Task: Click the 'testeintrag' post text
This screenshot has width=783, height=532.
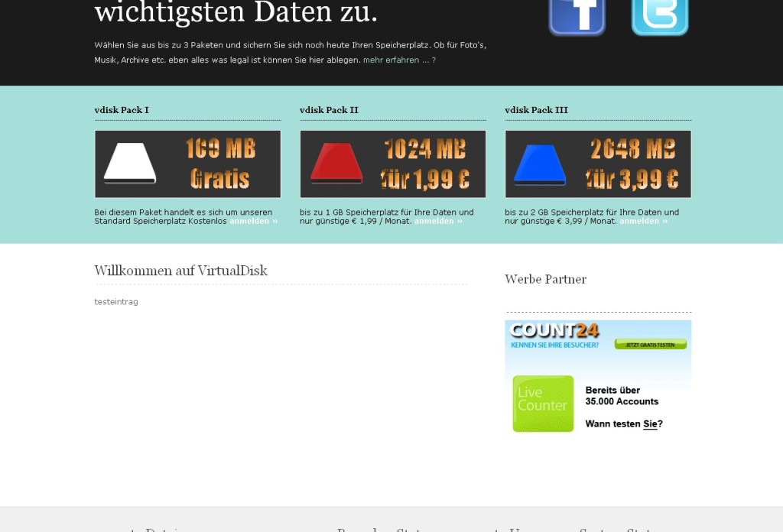Action: (116, 302)
